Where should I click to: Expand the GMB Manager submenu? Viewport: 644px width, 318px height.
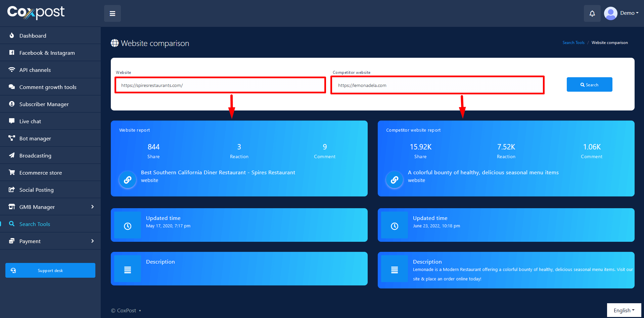(50, 207)
